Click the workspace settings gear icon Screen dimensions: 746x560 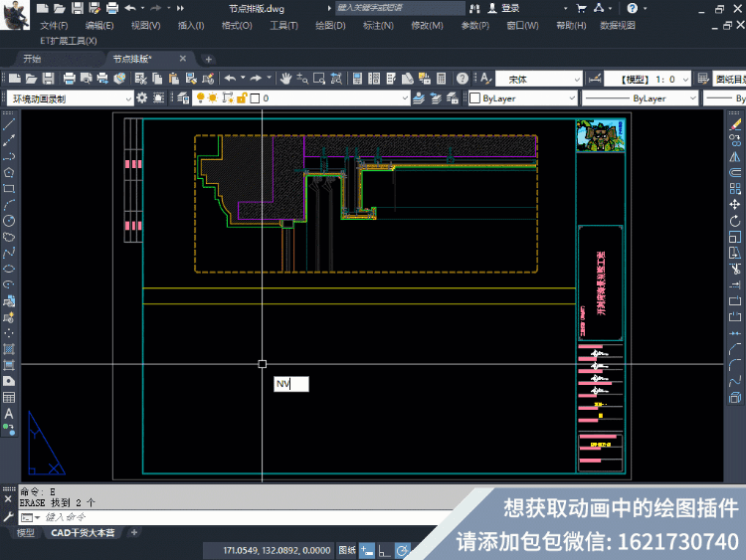point(142,98)
